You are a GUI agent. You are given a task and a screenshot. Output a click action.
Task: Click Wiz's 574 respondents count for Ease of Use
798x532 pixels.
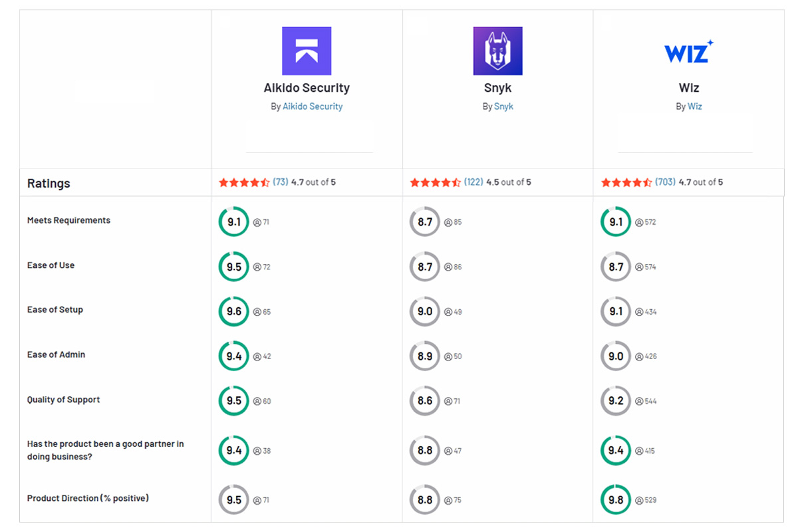click(646, 267)
